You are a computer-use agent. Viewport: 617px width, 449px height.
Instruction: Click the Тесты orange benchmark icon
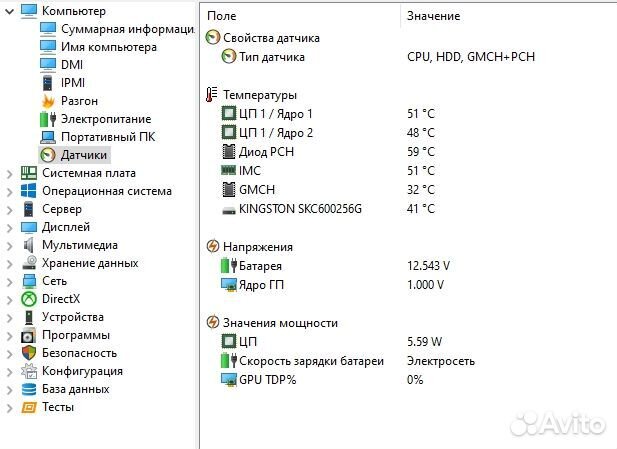click(x=29, y=407)
